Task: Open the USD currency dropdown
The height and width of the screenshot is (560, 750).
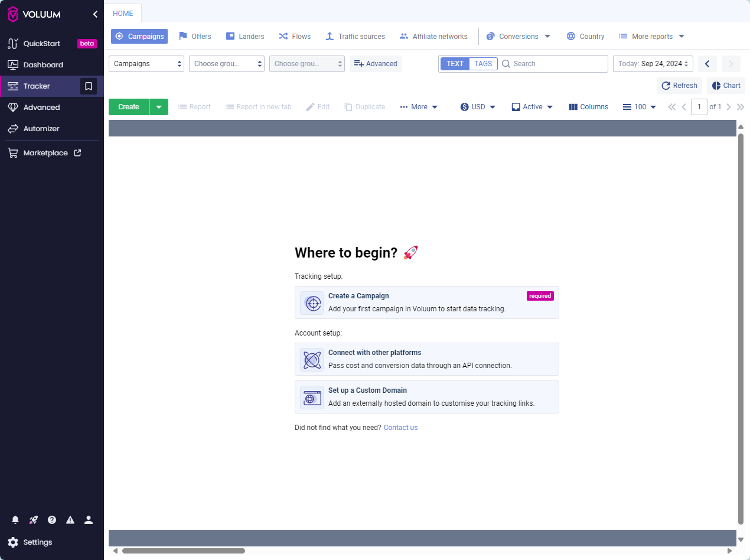Action: (478, 107)
